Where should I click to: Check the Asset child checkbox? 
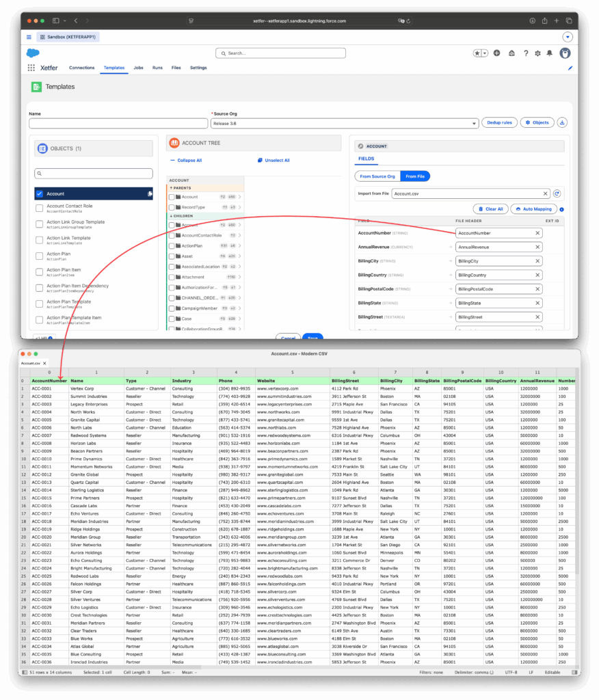pos(172,256)
